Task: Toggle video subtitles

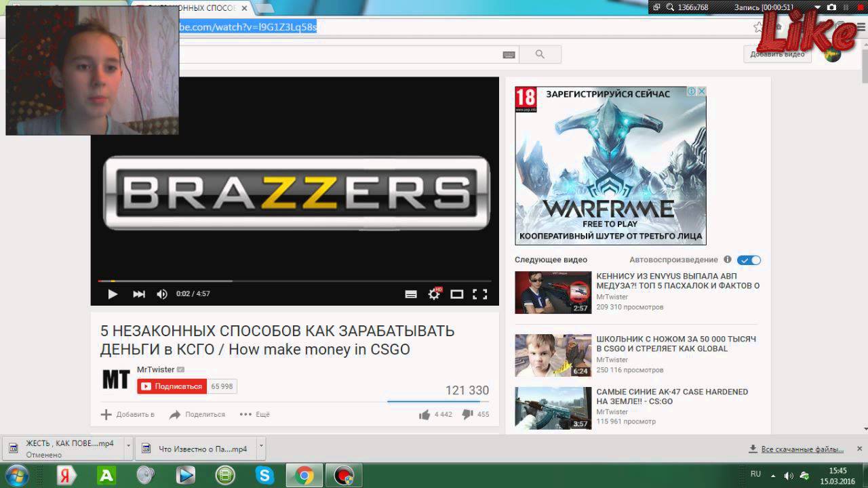Action: click(x=411, y=294)
